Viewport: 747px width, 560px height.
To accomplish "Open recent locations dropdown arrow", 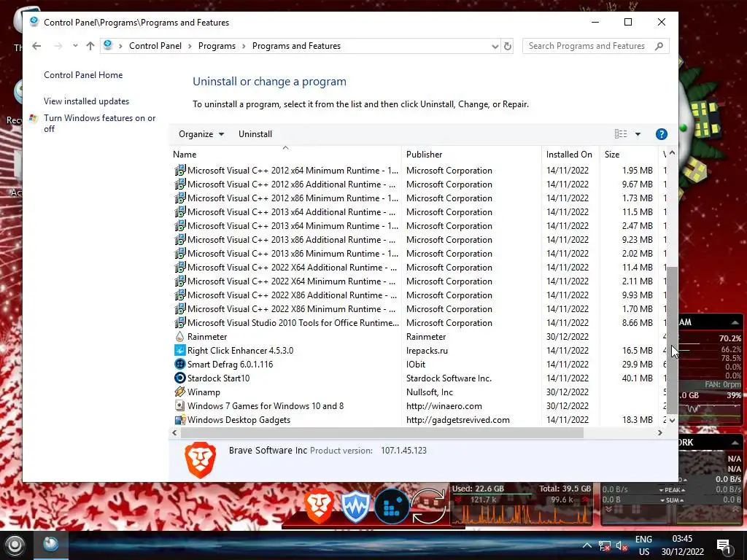I will click(75, 46).
